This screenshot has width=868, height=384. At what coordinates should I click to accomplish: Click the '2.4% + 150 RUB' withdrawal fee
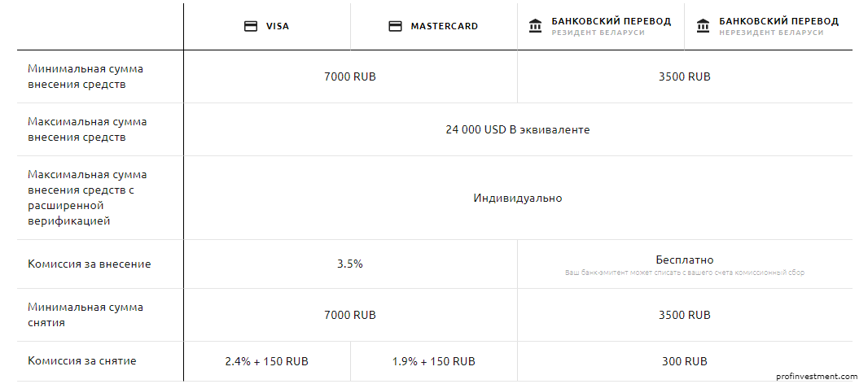click(267, 362)
